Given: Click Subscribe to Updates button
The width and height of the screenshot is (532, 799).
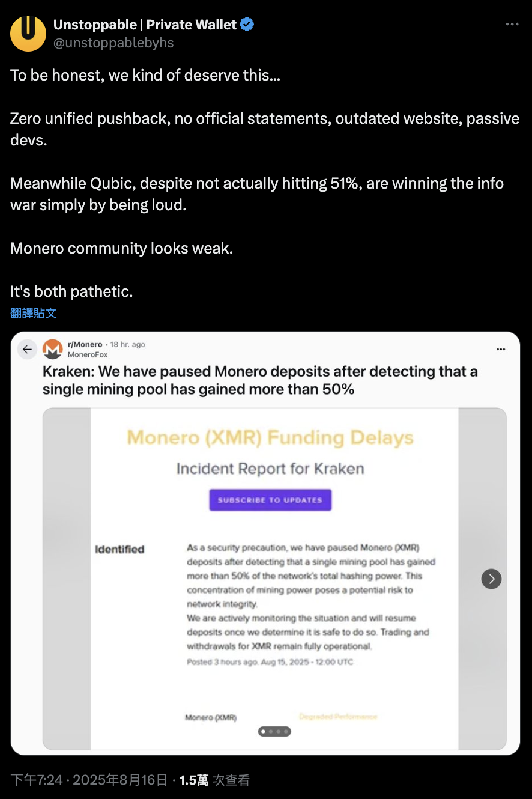Looking at the screenshot, I should 270,499.
